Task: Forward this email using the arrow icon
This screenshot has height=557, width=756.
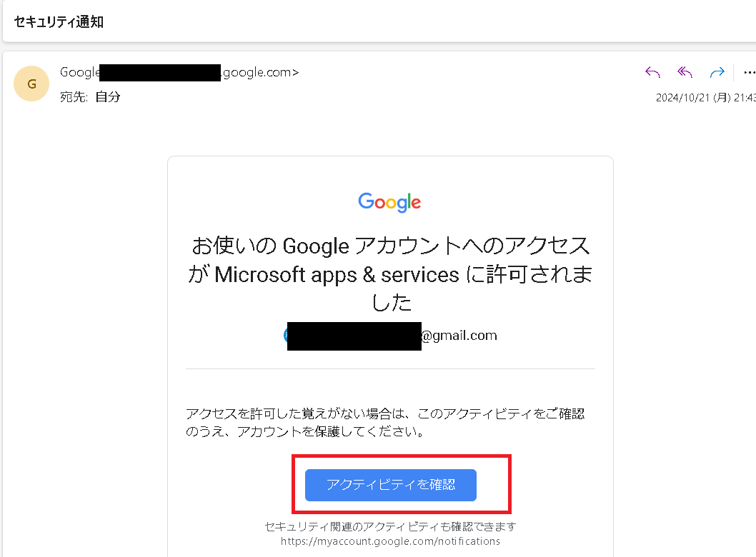Action: pos(717,72)
